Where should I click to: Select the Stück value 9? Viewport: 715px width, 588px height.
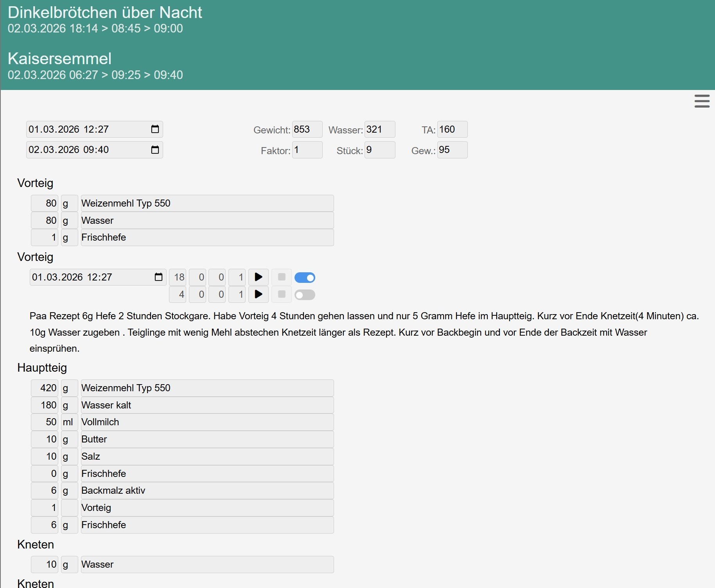379,150
